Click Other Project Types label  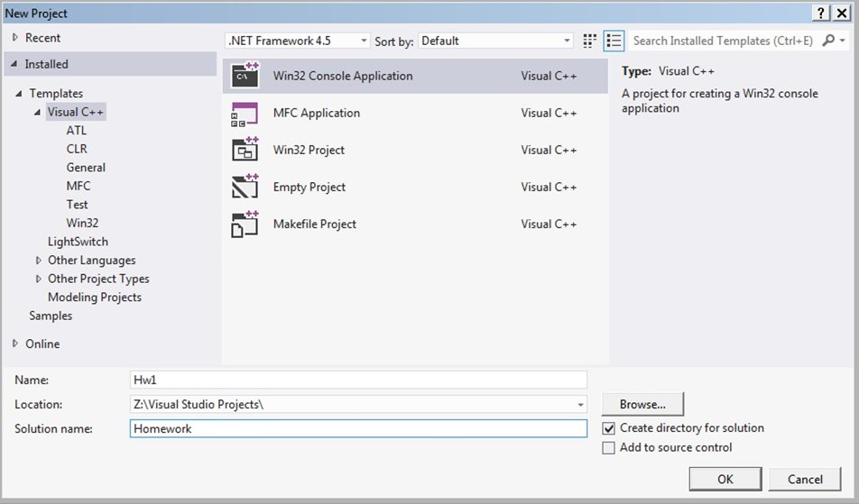pos(98,279)
